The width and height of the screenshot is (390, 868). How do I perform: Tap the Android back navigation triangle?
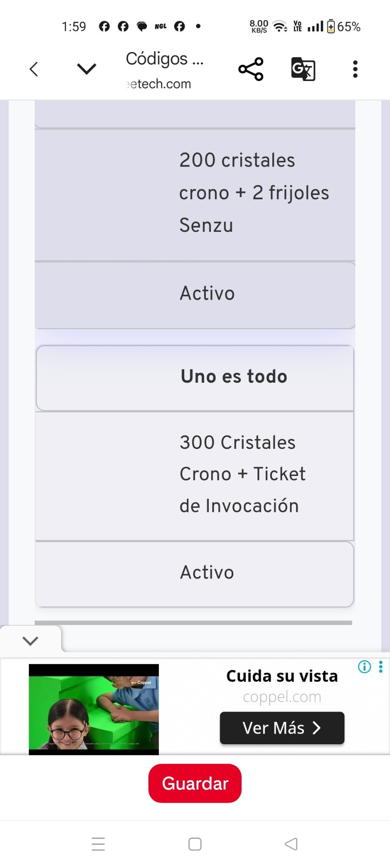(x=291, y=844)
